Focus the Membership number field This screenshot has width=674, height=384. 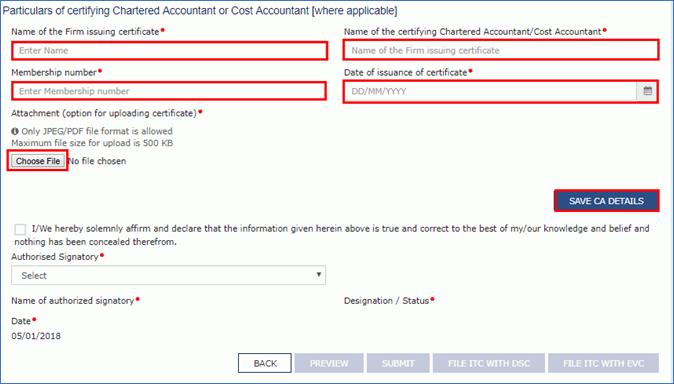pos(169,91)
